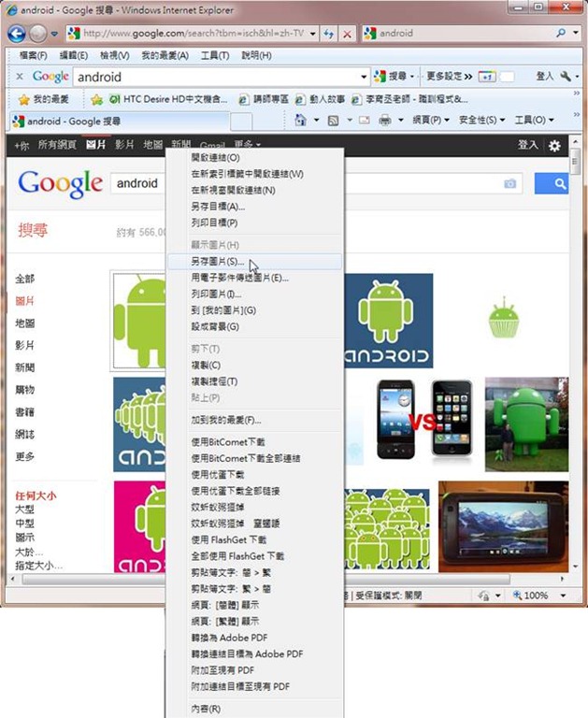Click the Forward navigation button

tap(38, 34)
